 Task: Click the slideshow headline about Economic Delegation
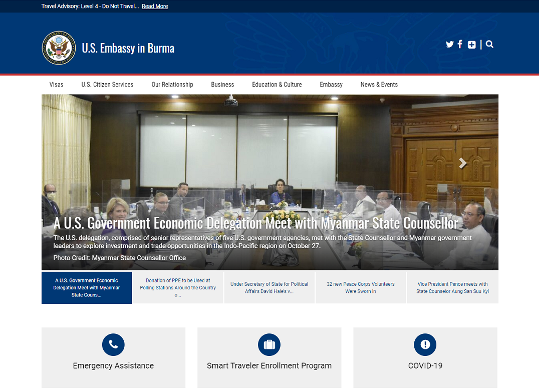click(256, 223)
